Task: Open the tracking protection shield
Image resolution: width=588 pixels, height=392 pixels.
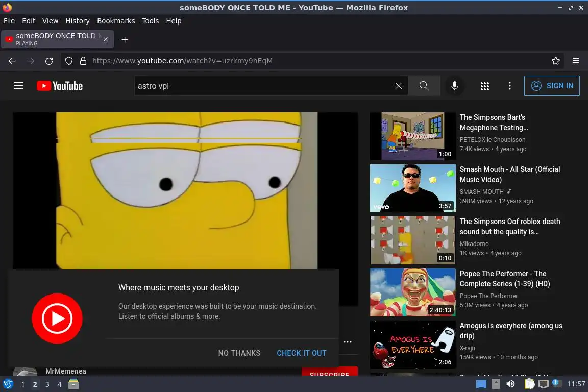Action: [x=68, y=61]
